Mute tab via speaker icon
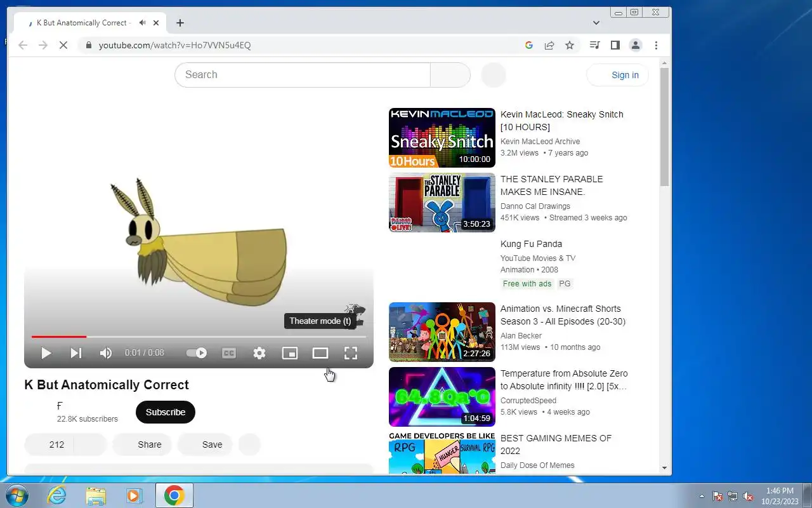Screen dimensions: 812x508 click(142, 23)
